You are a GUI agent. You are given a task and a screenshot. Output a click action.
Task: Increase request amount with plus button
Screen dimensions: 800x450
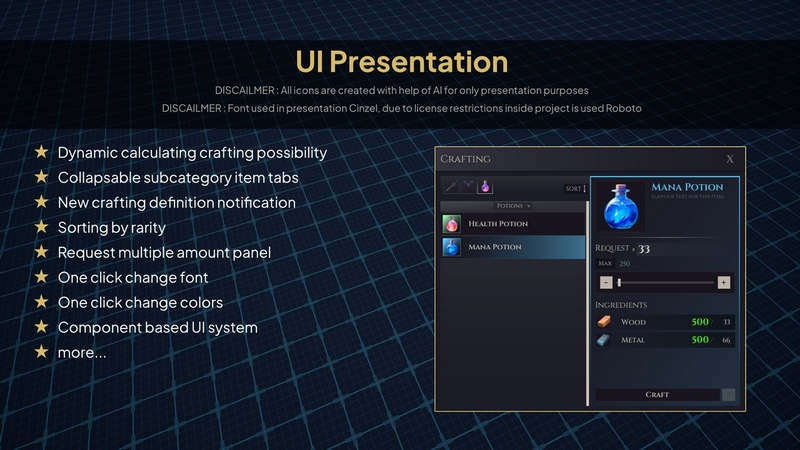tap(724, 282)
